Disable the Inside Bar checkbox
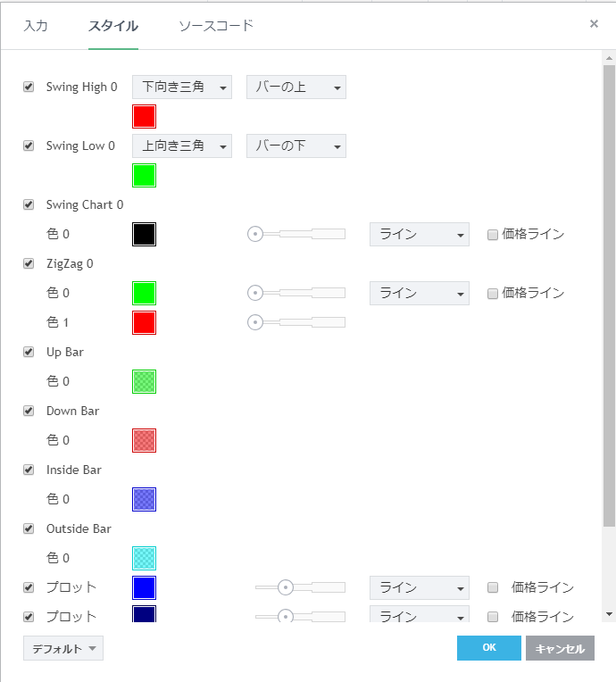This screenshot has height=682, width=616. (x=29, y=470)
